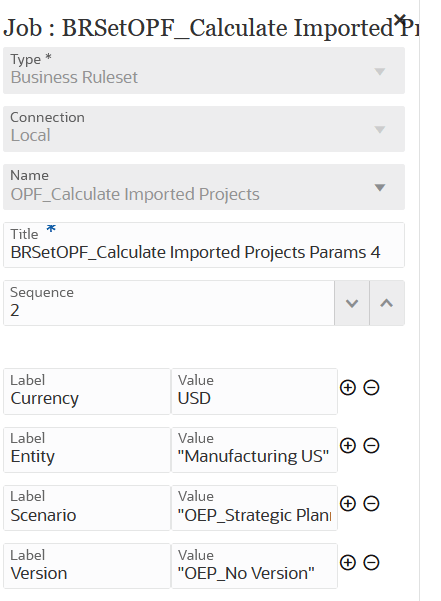441x601 pixels.
Task: Edit the "Manufacturing US" value field
Action: pos(254,450)
